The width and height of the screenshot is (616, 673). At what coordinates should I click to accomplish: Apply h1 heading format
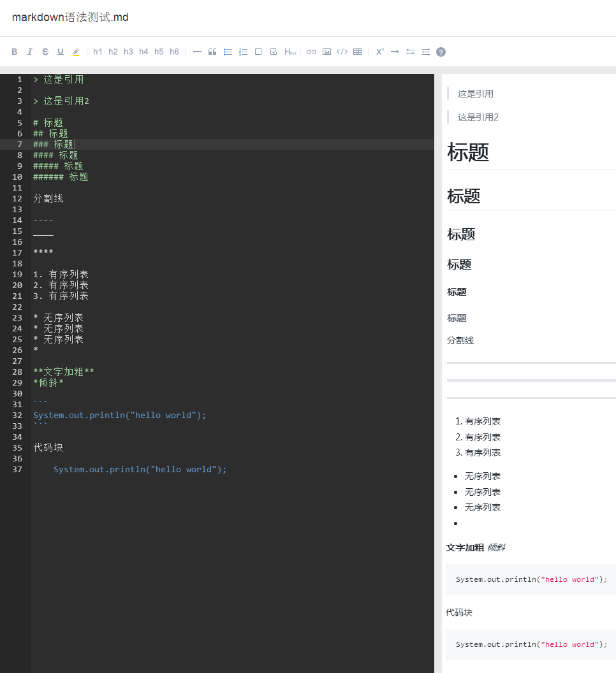click(97, 52)
